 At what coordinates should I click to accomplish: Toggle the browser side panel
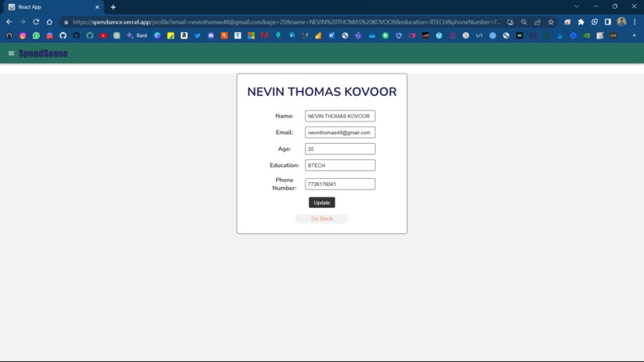(608, 22)
